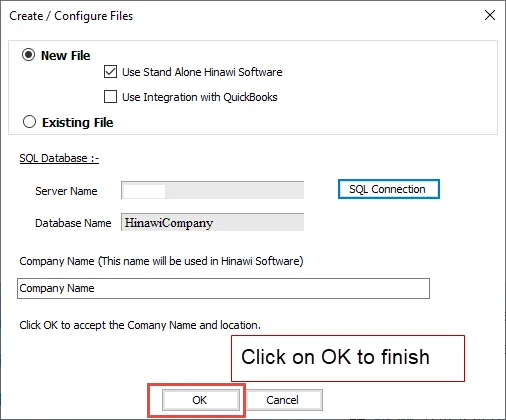506x420 pixels.
Task: Click the Use Stand Alone Hinawi Software label
Action: click(202, 72)
